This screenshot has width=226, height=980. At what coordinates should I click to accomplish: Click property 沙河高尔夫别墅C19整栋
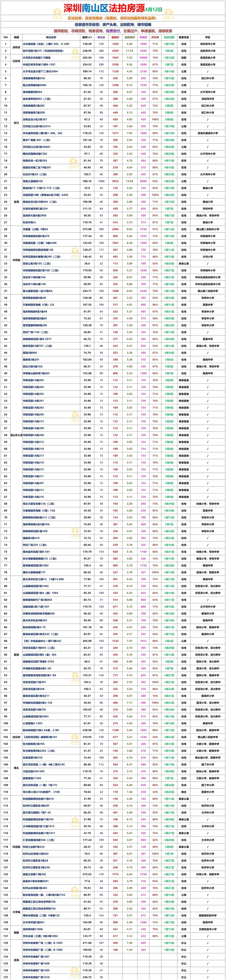[37, 58]
